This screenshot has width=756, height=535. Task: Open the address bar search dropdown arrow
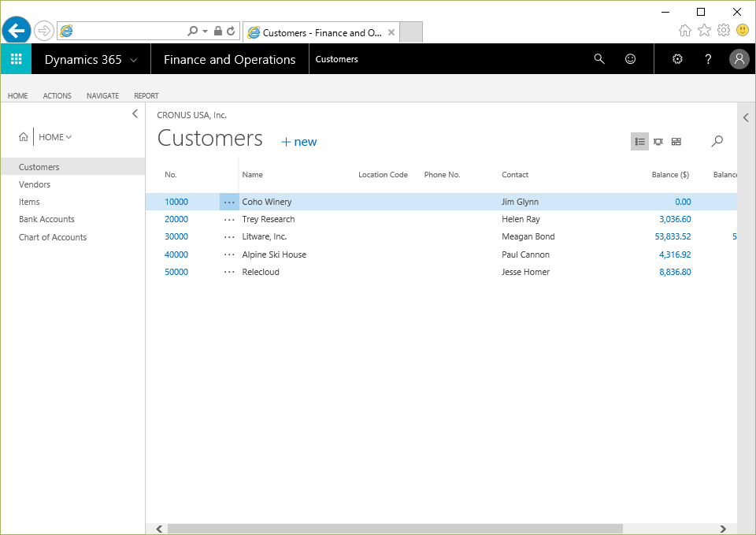[x=205, y=31]
